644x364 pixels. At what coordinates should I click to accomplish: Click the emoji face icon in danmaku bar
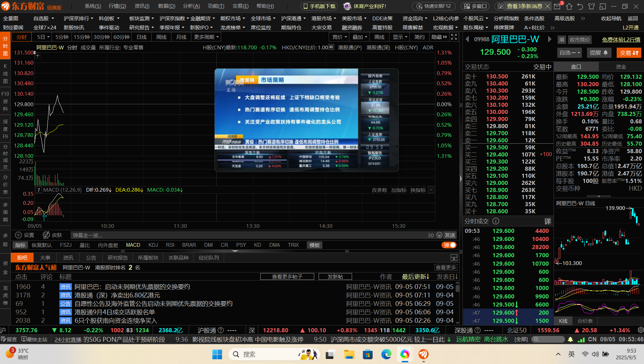[x=439, y=235]
